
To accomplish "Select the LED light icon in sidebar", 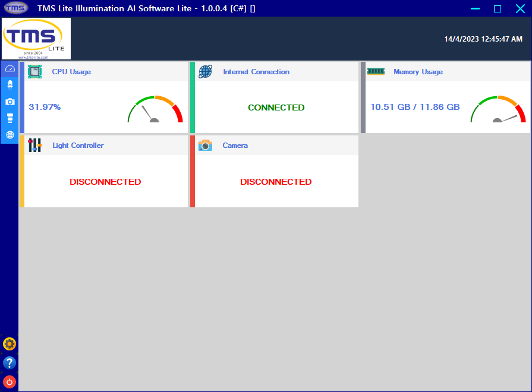I will [9, 84].
